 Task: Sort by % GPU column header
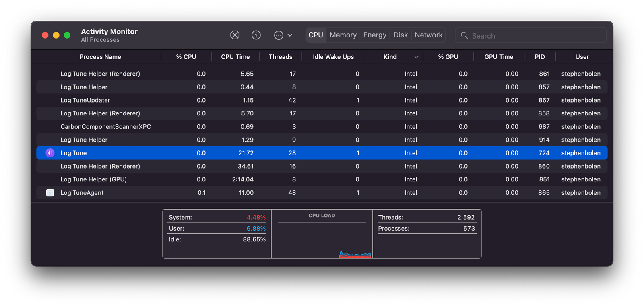(x=448, y=57)
